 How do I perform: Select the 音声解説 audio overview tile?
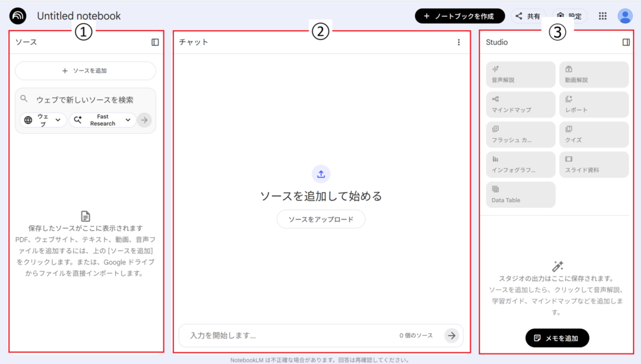(520, 74)
